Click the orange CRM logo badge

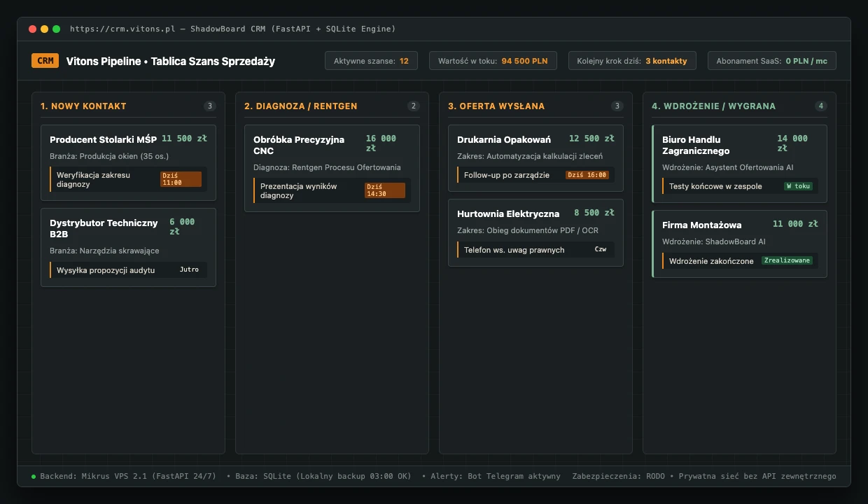[45, 61]
